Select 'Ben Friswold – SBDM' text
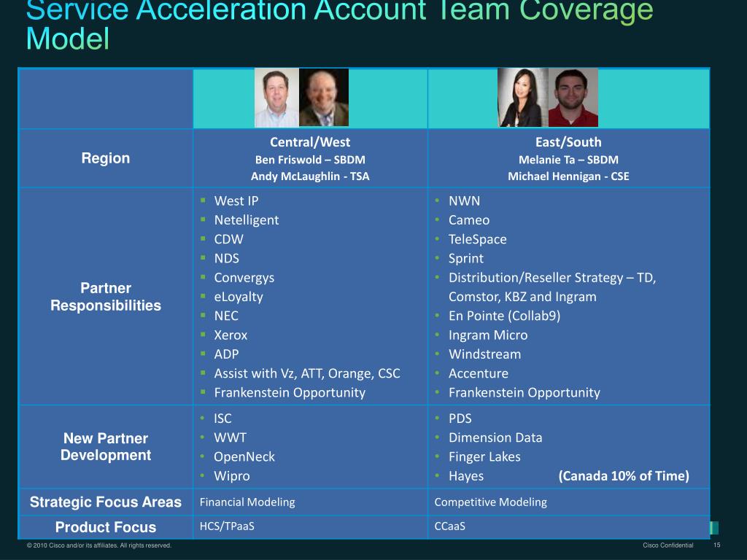 tap(310, 160)
